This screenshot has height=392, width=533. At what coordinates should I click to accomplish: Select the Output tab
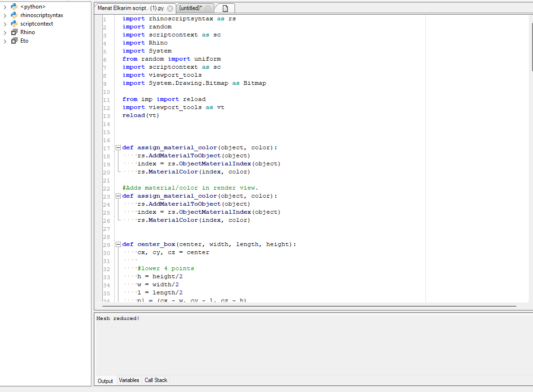[105, 381]
